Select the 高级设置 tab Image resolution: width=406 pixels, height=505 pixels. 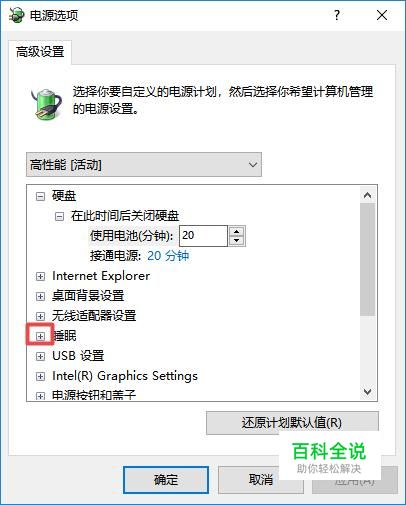40,52
